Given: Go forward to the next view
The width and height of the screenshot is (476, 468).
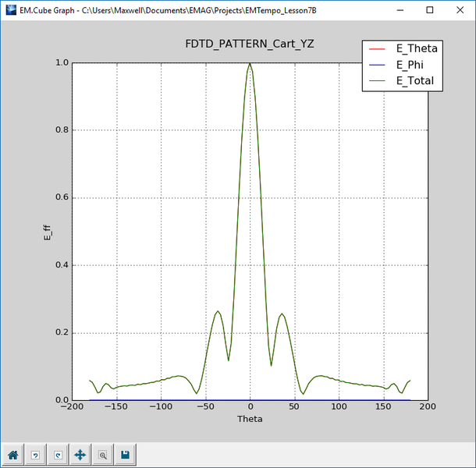Looking at the screenshot, I should 57,454.
